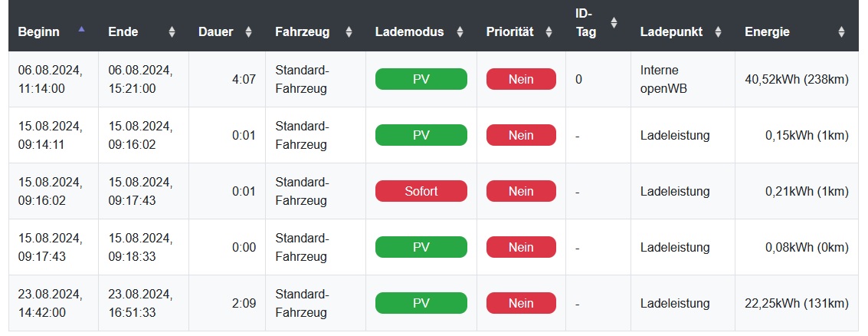Click the Energie column sort arrows
The image size is (868, 336).
(841, 32)
